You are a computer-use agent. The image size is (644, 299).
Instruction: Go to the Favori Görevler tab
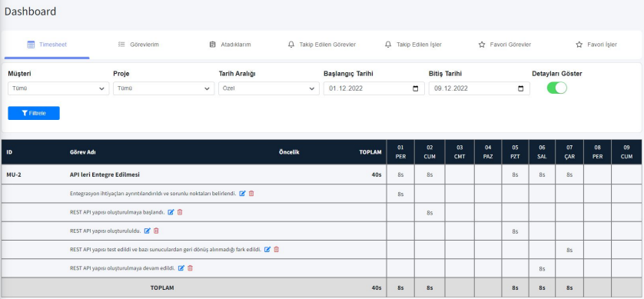[x=505, y=45]
